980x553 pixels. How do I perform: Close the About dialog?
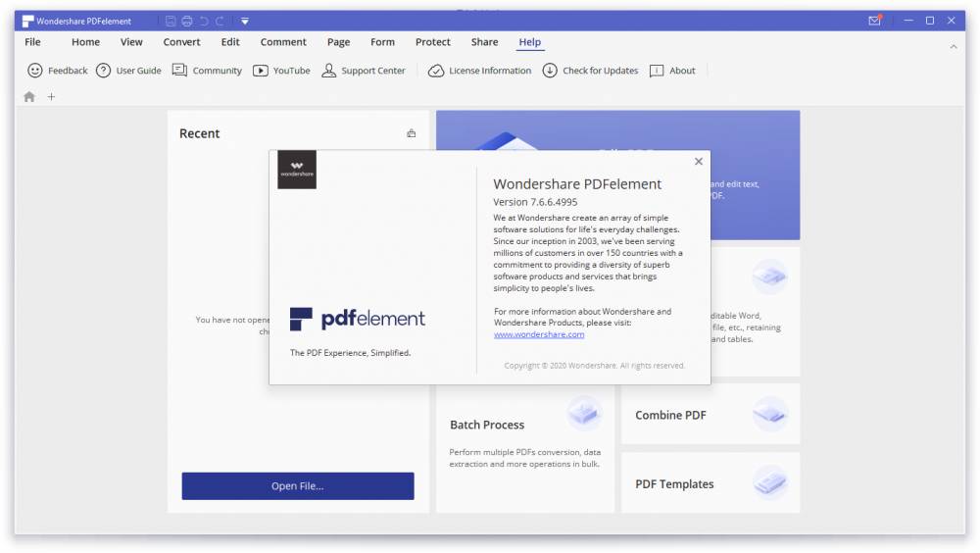pos(699,162)
